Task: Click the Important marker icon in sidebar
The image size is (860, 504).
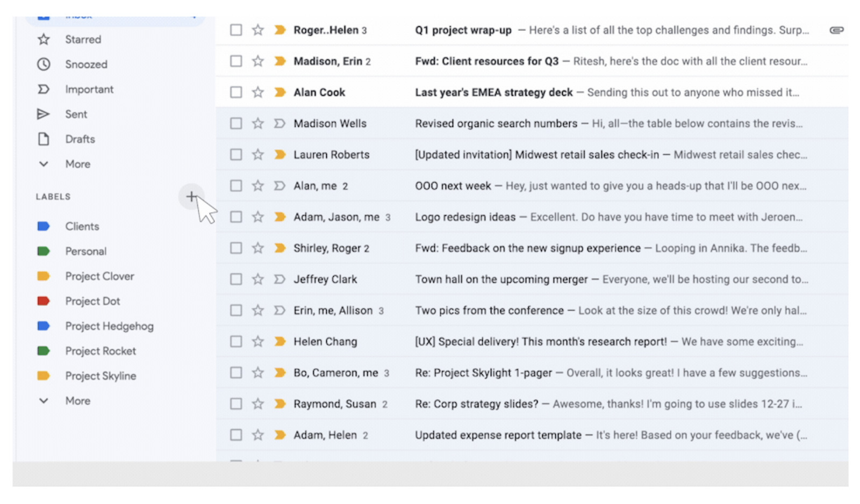Action: pyautogui.click(x=44, y=89)
